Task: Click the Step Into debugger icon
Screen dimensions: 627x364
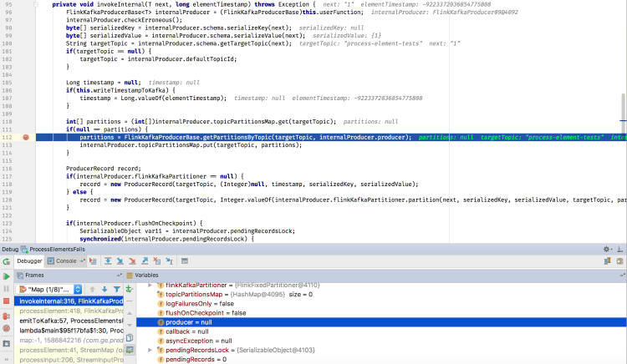Action: 120,261
